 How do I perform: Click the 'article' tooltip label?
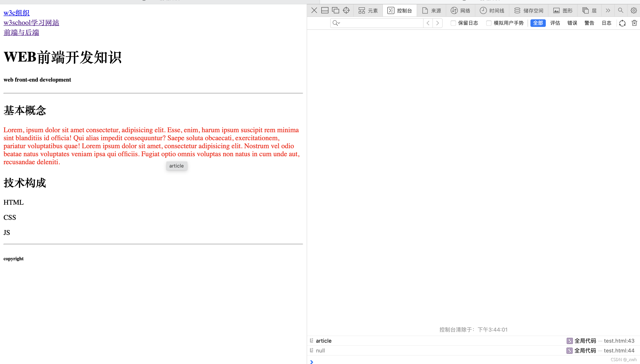[176, 166]
